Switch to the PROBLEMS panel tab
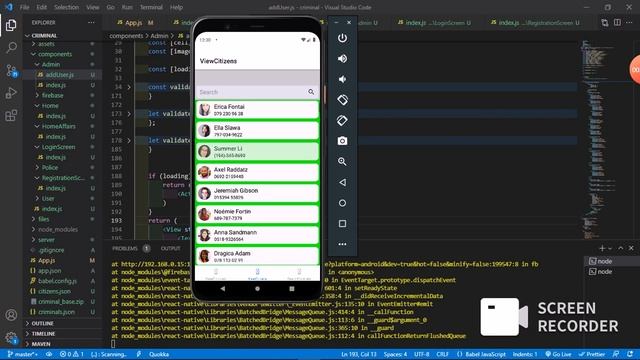 coord(125,248)
